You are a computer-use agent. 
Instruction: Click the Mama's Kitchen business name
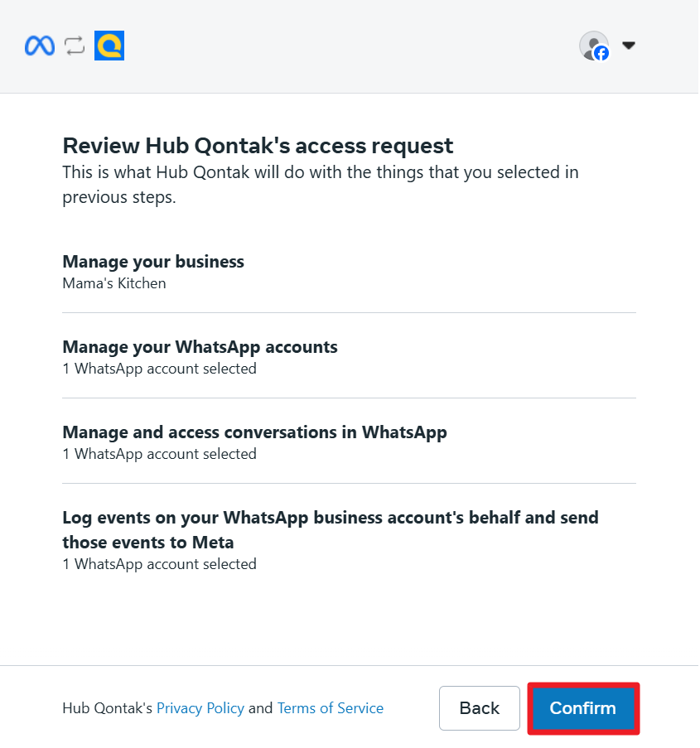pos(114,283)
